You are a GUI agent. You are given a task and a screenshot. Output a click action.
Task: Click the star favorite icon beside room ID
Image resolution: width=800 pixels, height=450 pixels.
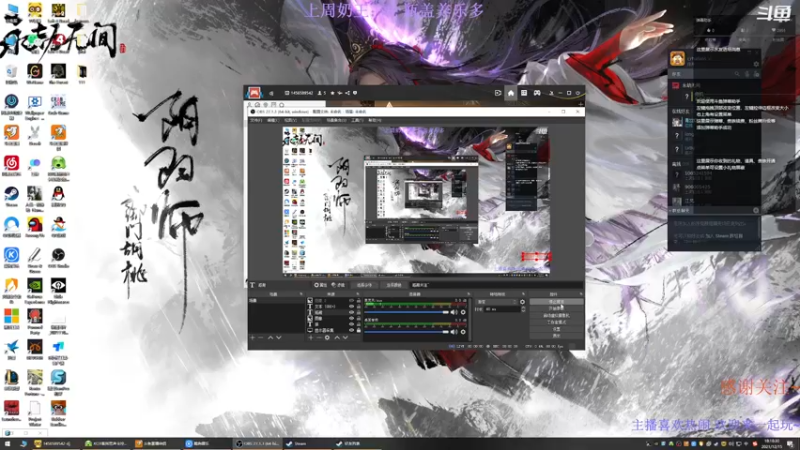coord(332,93)
